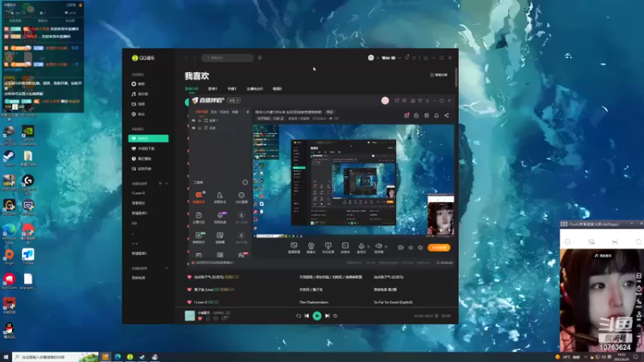
Task: Add camera source in streaming tool
Action: point(311,247)
